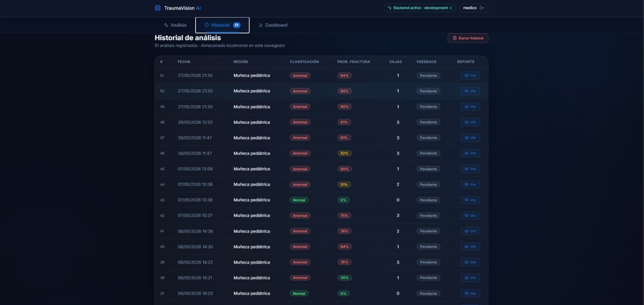Click the date 26/05/2026 12:02
Screen dimensions: 644x305
click(195, 122)
